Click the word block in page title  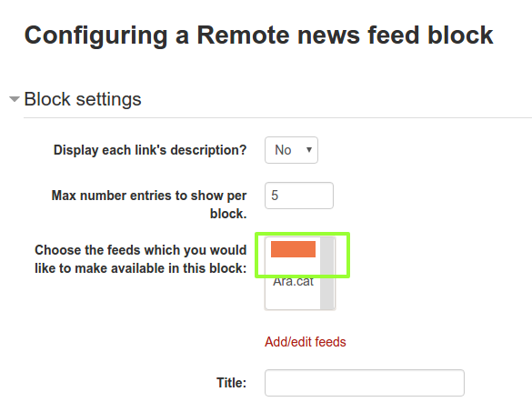point(460,35)
